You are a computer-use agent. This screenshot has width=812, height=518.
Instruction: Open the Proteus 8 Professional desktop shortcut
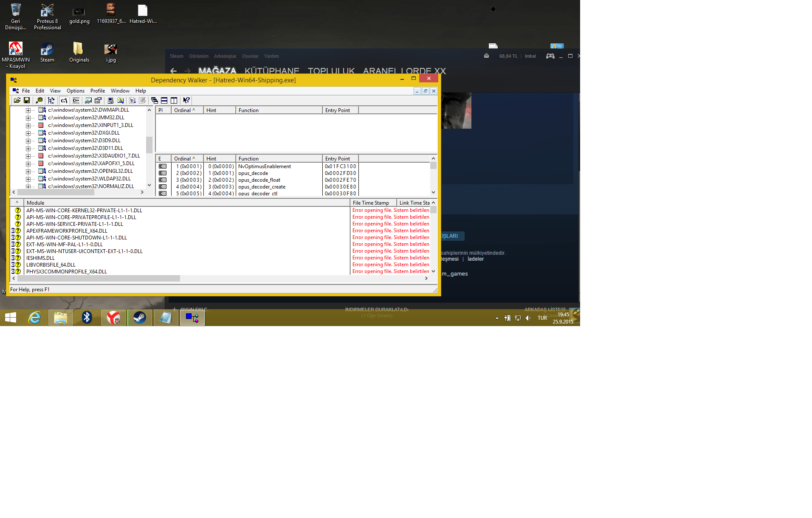coord(47,17)
